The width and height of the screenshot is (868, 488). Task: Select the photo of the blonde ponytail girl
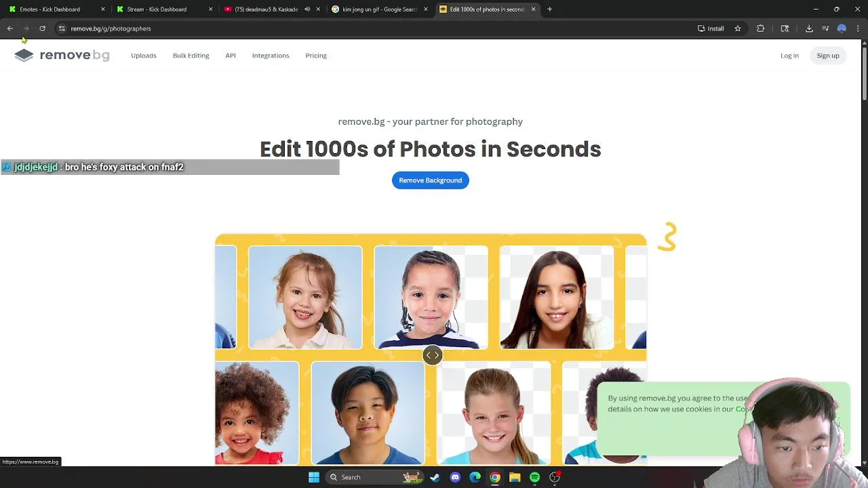pos(494,413)
